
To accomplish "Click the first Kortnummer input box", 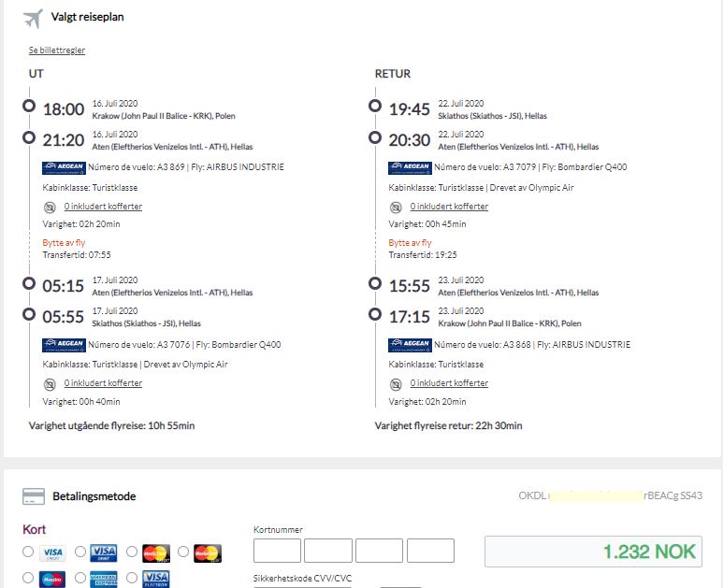I will pyautogui.click(x=277, y=551).
